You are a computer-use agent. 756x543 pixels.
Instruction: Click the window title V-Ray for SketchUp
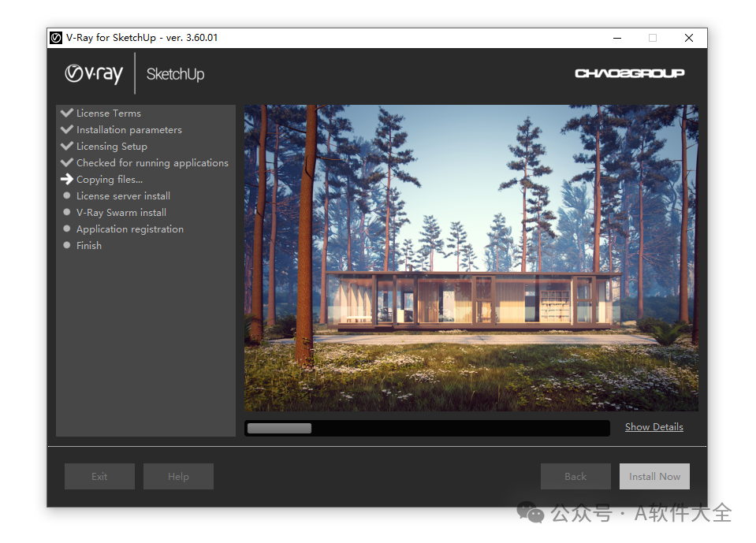[x=142, y=38]
